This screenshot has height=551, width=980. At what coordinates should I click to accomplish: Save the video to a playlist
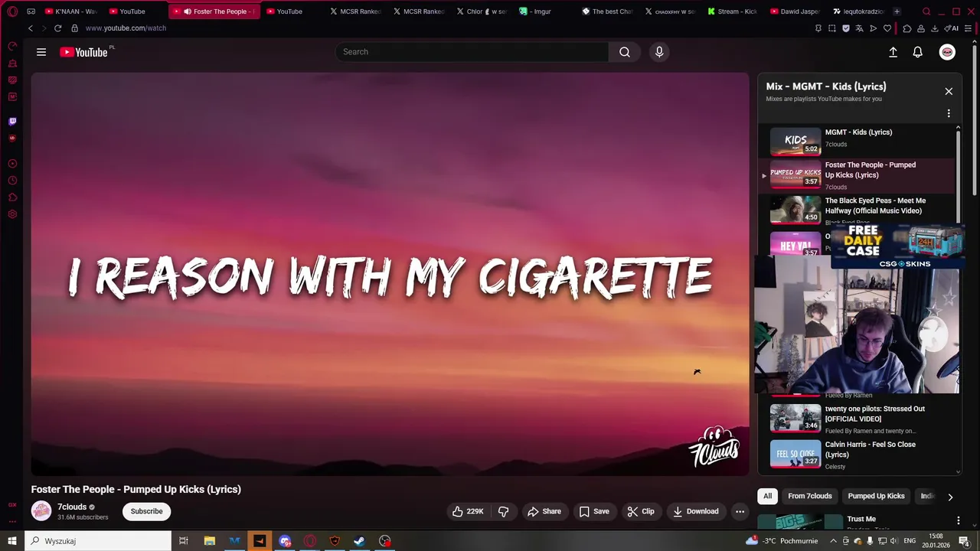pos(594,511)
